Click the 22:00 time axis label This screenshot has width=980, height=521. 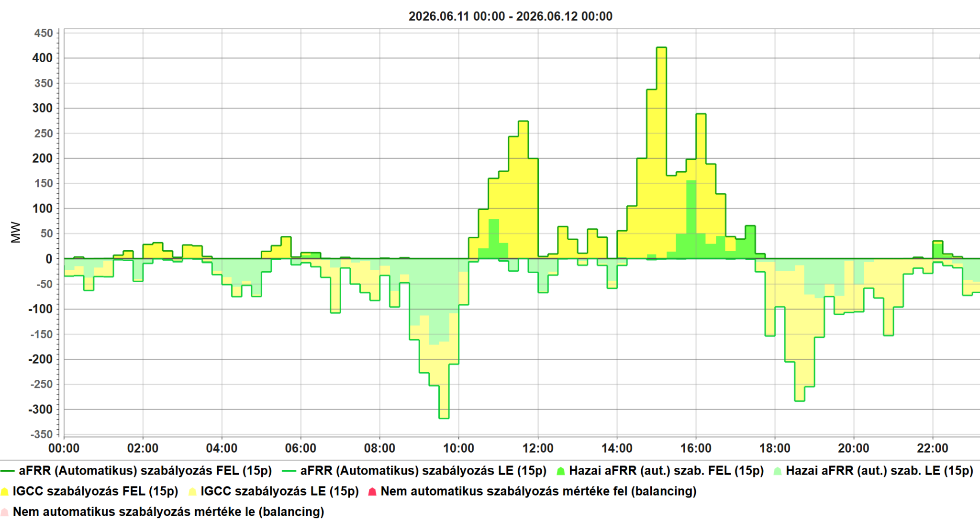pos(933,448)
